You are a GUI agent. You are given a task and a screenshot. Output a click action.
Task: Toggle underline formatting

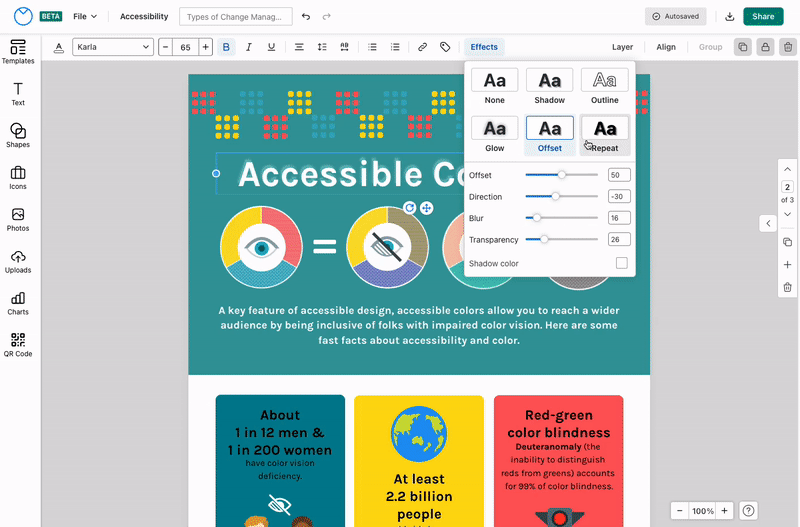pos(271,47)
